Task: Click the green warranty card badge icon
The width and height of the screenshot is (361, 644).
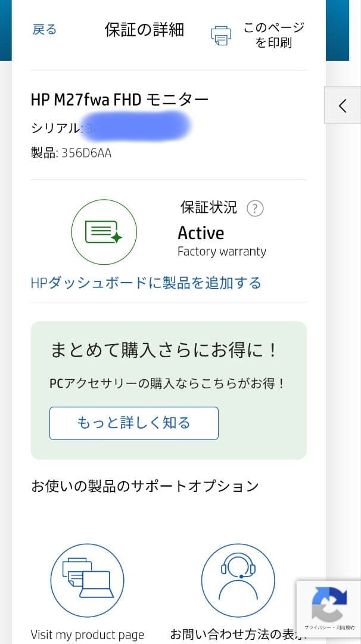Action: [x=104, y=232]
